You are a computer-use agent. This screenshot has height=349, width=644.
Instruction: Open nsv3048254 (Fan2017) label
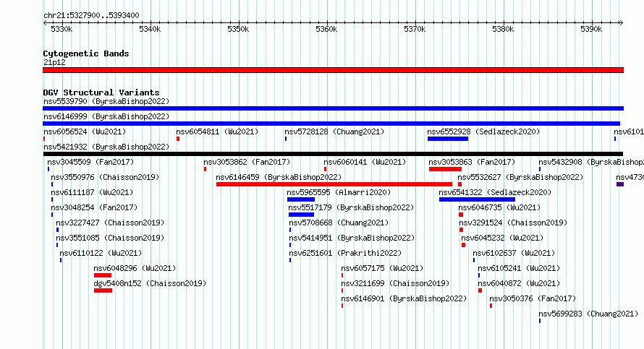click(x=95, y=207)
